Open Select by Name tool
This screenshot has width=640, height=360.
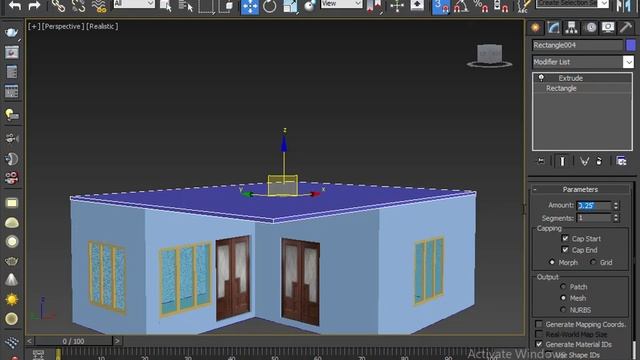pos(186,6)
